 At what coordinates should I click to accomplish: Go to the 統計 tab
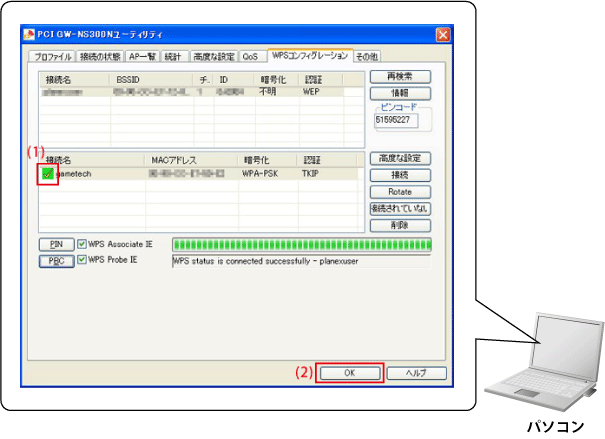[x=175, y=57]
